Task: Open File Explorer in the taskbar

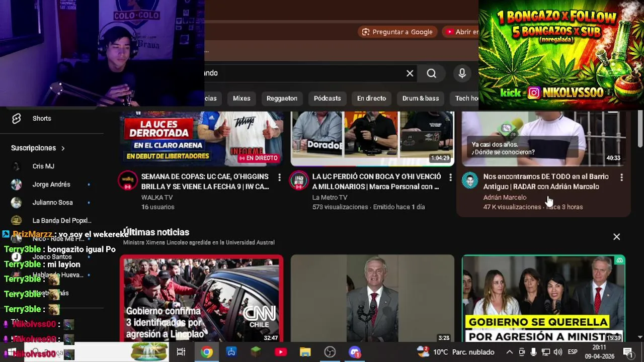Action: (305, 352)
